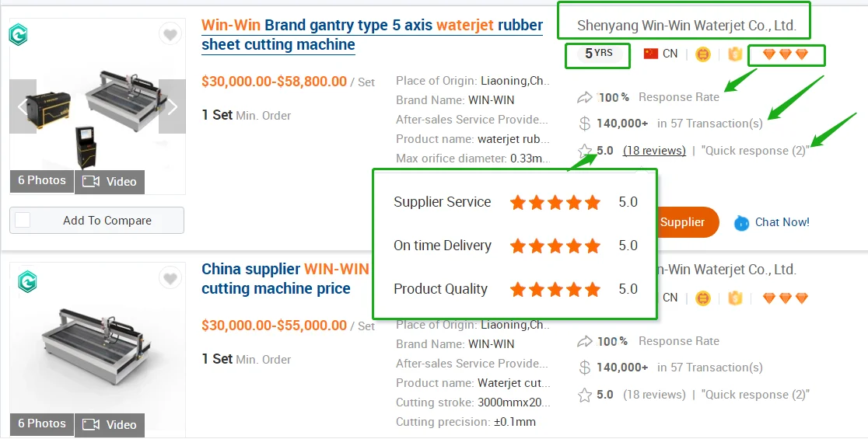The image size is (868, 439).
Task: Click the green verified badge on first product image
Action: [x=18, y=34]
